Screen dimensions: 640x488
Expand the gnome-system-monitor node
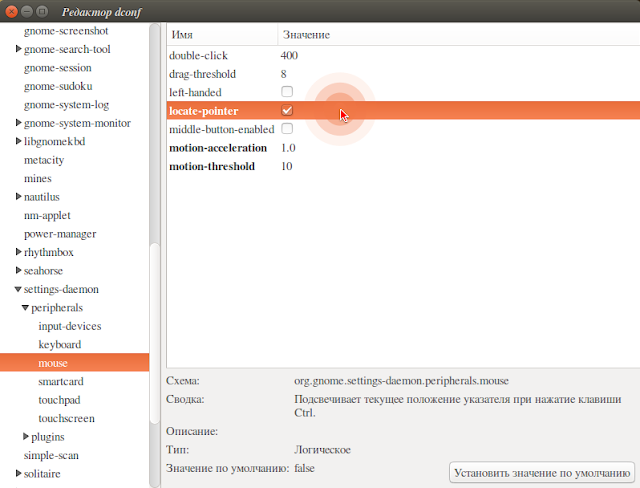click(18, 123)
